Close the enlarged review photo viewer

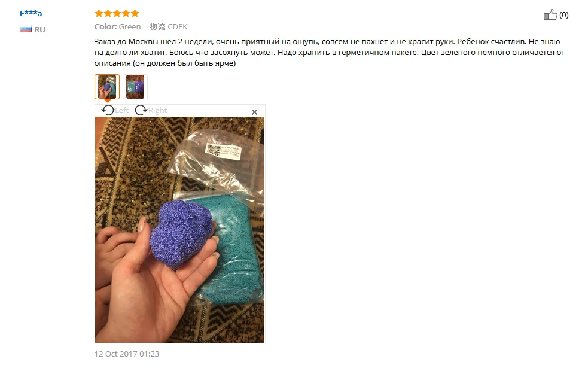(254, 112)
